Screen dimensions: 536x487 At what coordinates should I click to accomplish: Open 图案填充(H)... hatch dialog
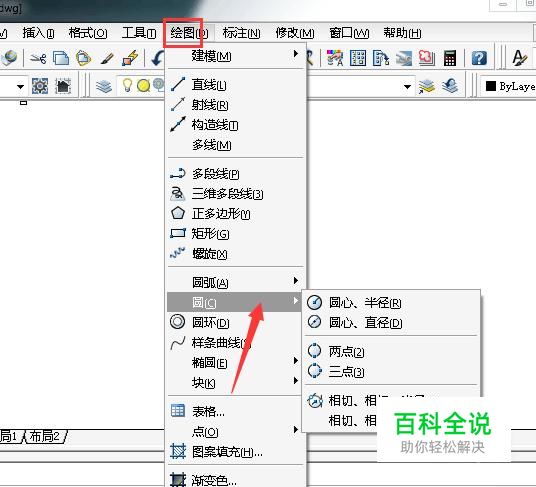[236, 452]
